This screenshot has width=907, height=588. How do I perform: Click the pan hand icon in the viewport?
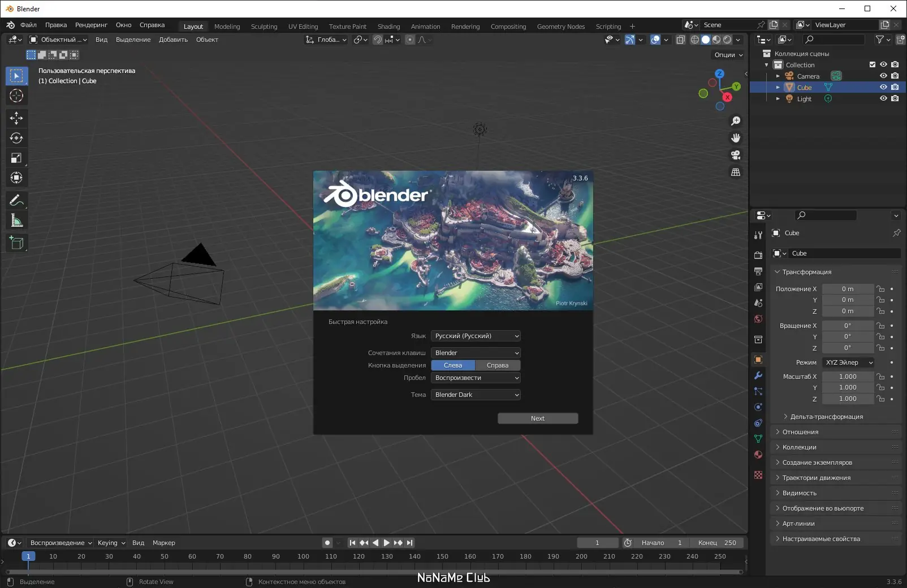coord(736,138)
